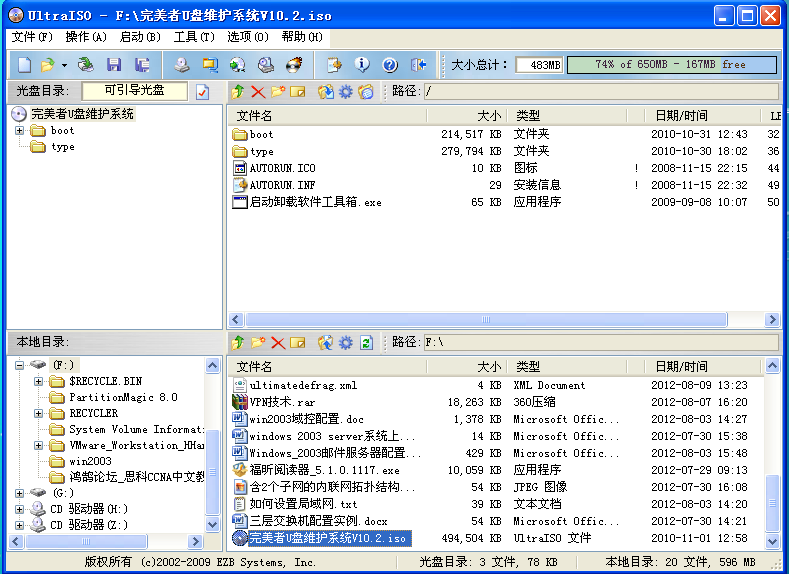Click the green refresh icon in local toolbar
The width and height of the screenshot is (789, 574).
(x=366, y=343)
